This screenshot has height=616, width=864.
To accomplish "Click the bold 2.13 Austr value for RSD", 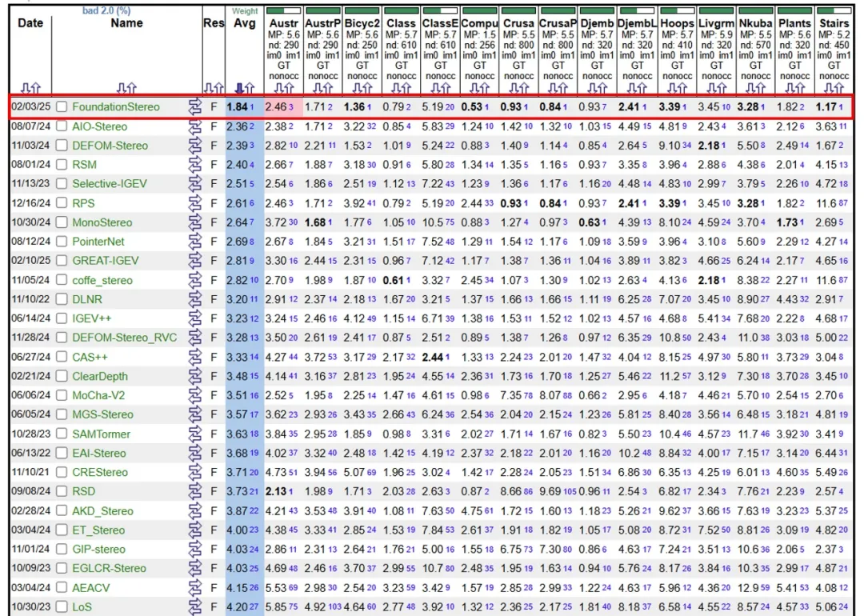I will [x=275, y=491].
